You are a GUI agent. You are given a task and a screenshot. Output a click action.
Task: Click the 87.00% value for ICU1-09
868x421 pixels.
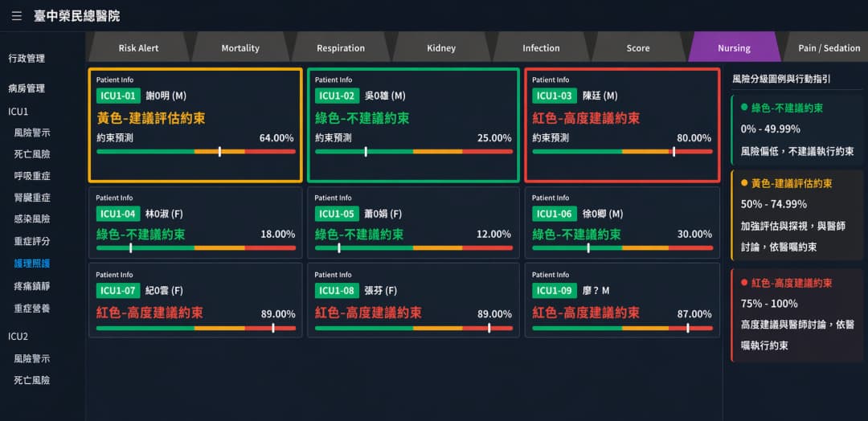click(x=694, y=314)
